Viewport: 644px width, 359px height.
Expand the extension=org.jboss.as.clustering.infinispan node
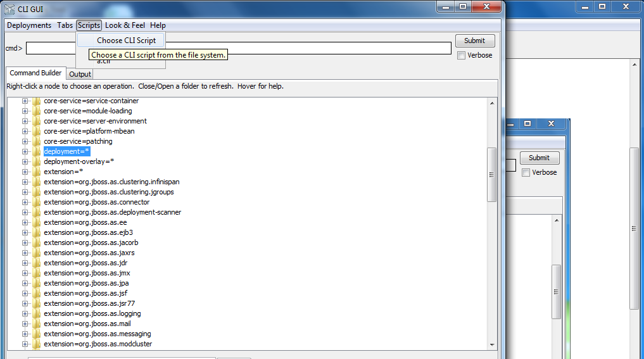point(25,182)
